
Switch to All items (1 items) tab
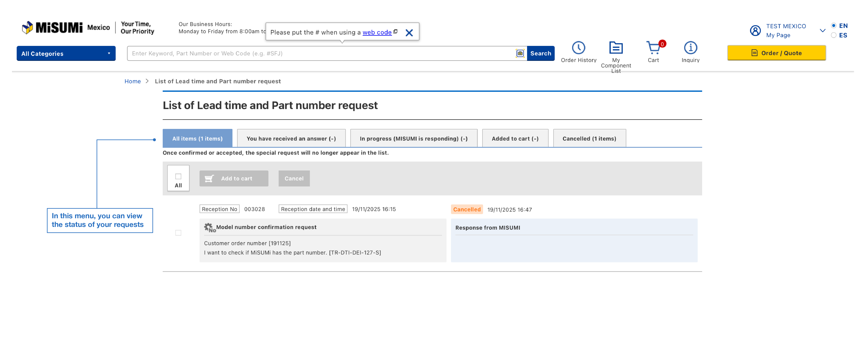198,138
